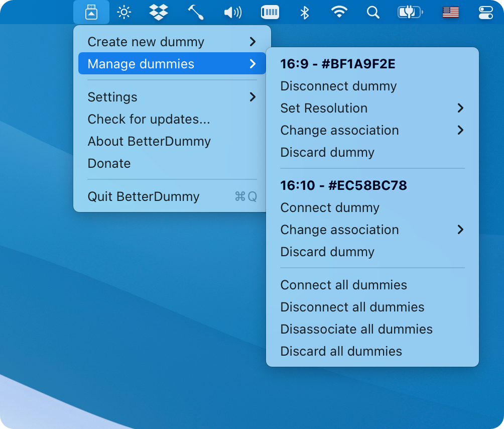Click Connect dummy under 16:10 #EC58BC78
The height and width of the screenshot is (429, 504).
[372, 208]
